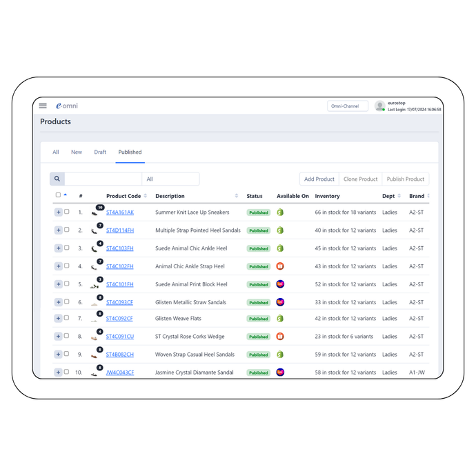The image size is (476, 476).
Task: Click the eurostop user avatar
Action: [379, 106]
